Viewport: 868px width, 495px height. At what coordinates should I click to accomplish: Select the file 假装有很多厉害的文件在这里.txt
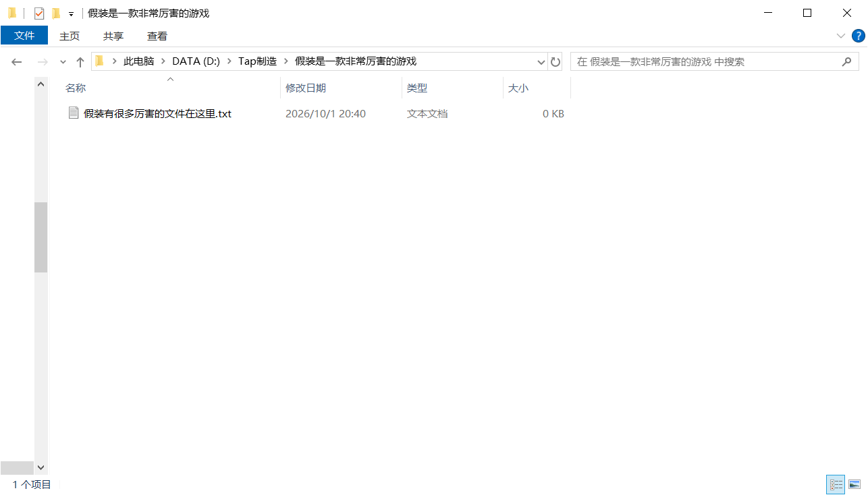(157, 114)
